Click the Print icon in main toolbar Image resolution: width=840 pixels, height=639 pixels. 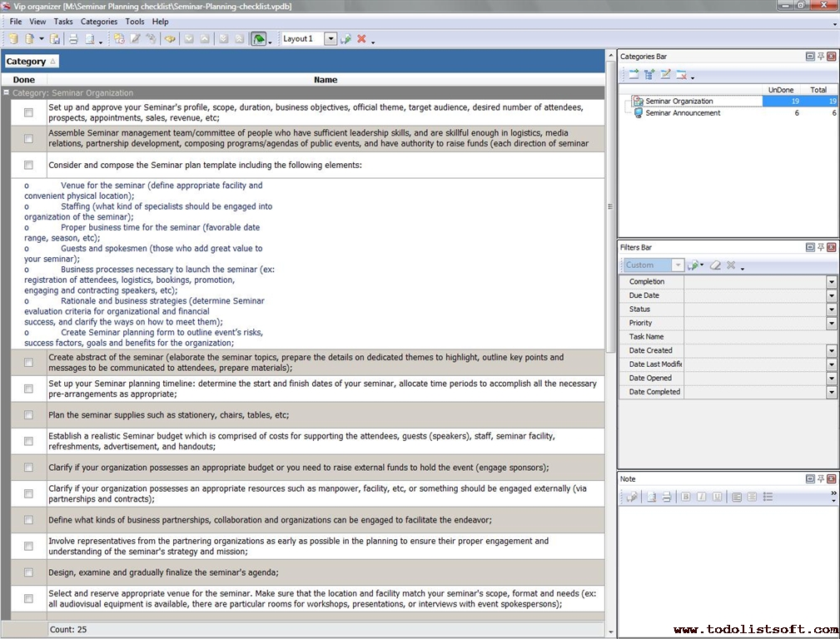click(x=73, y=39)
